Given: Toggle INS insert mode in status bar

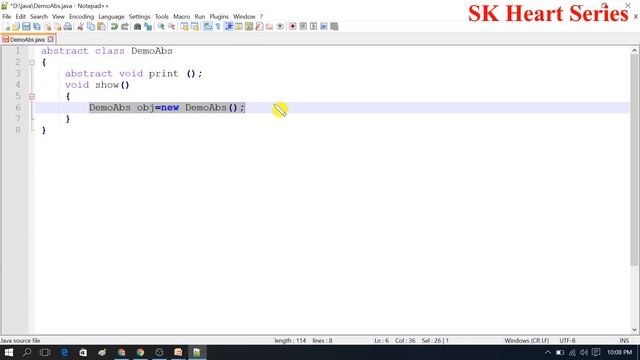Looking at the screenshot, I should tap(624, 340).
